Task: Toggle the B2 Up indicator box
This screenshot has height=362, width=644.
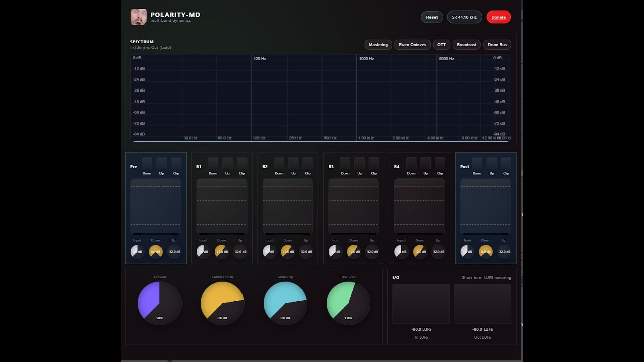Action: pyautogui.click(x=293, y=163)
